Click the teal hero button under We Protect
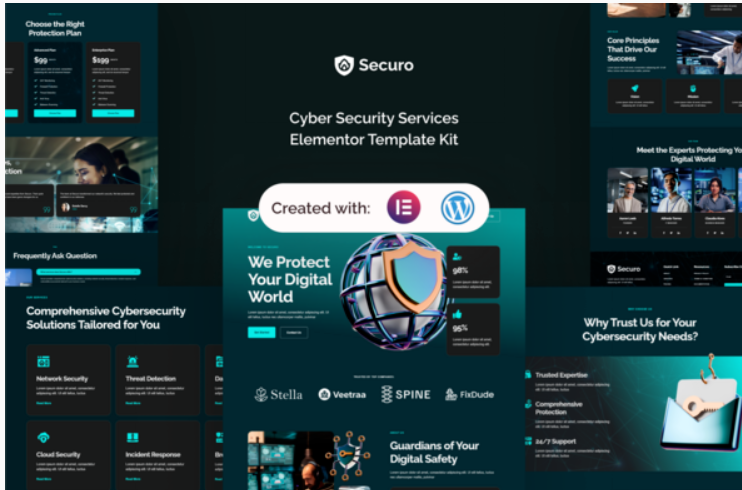 (262, 332)
